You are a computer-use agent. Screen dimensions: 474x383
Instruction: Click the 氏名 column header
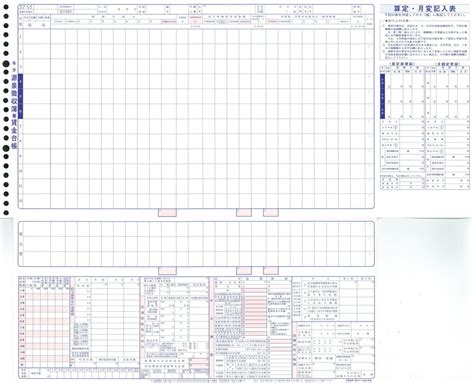click(x=37, y=25)
